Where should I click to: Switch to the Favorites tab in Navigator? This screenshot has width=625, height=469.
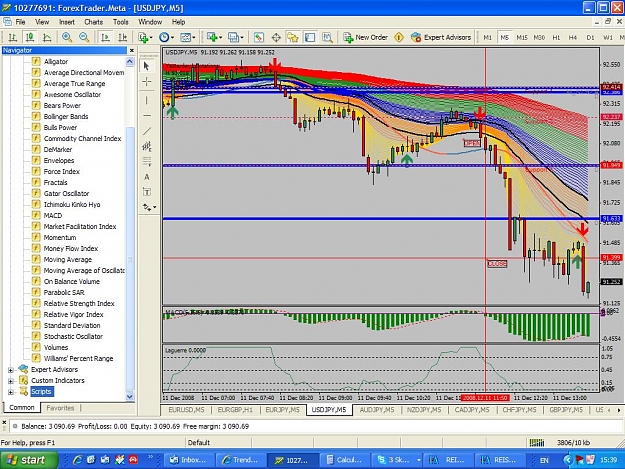click(60, 408)
